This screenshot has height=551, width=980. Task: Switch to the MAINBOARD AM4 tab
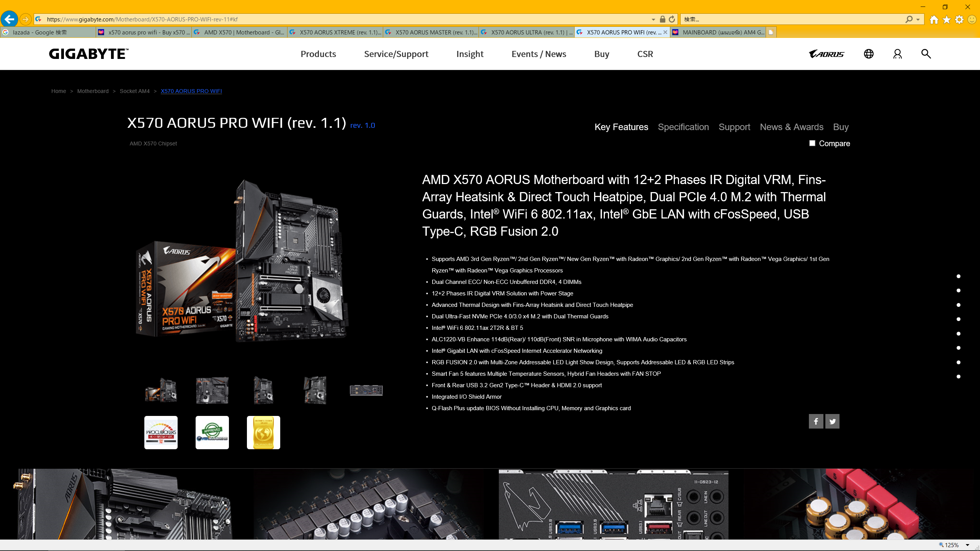[718, 33]
